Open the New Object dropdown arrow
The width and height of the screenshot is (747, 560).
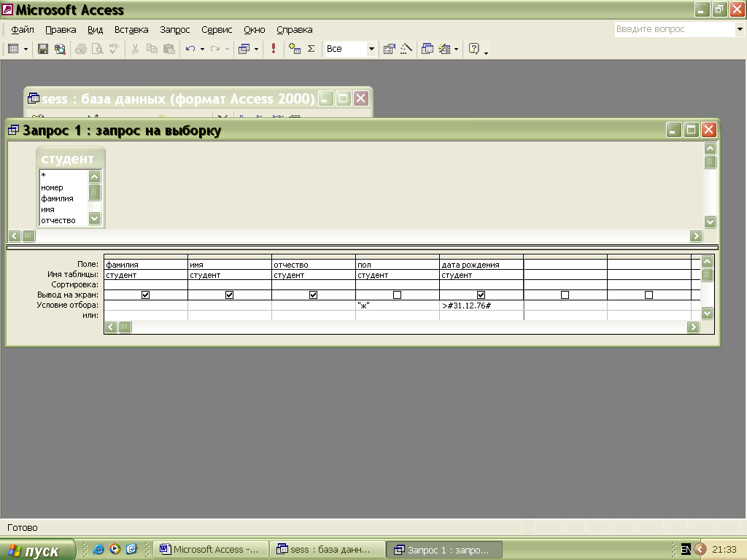pyautogui.click(x=457, y=49)
